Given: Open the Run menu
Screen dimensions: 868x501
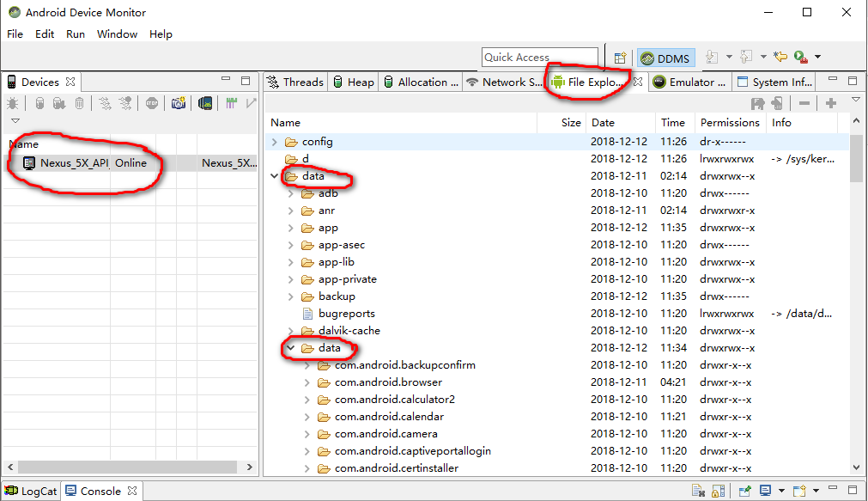Looking at the screenshot, I should point(76,34).
